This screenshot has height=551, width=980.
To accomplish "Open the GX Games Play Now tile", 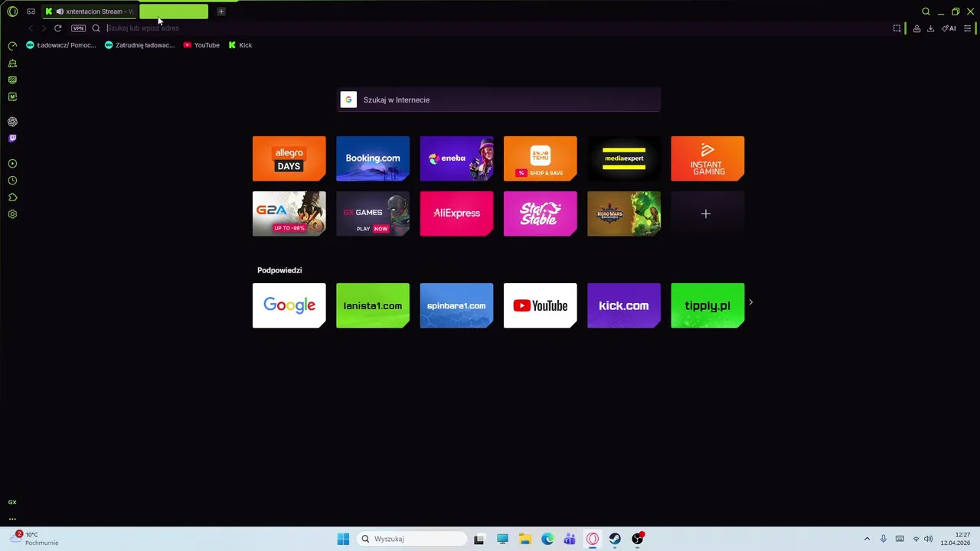I will point(373,214).
